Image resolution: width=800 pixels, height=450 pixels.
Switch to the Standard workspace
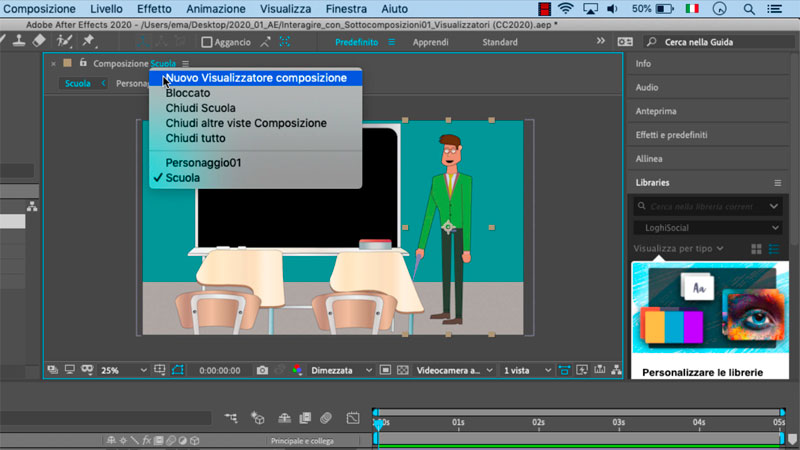(500, 42)
